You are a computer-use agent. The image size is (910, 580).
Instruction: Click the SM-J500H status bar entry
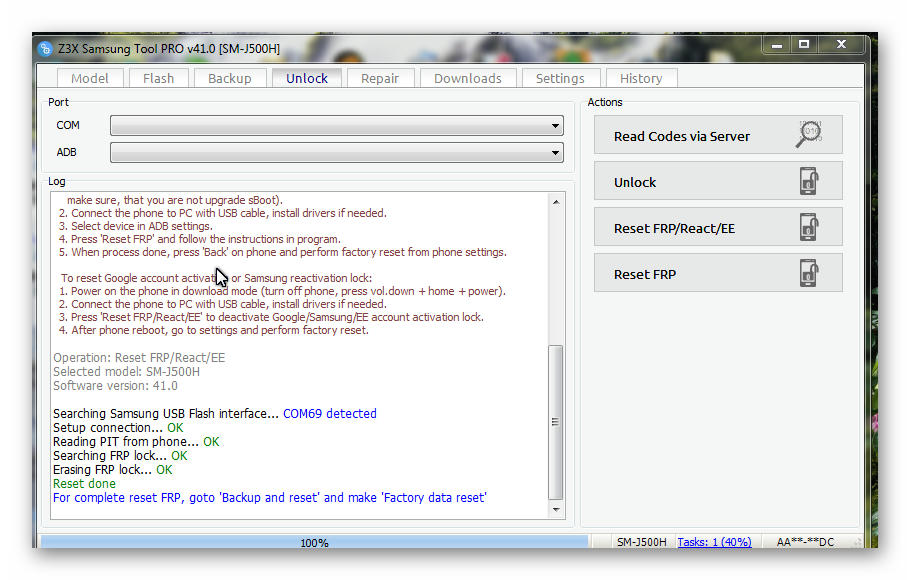click(x=641, y=542)
